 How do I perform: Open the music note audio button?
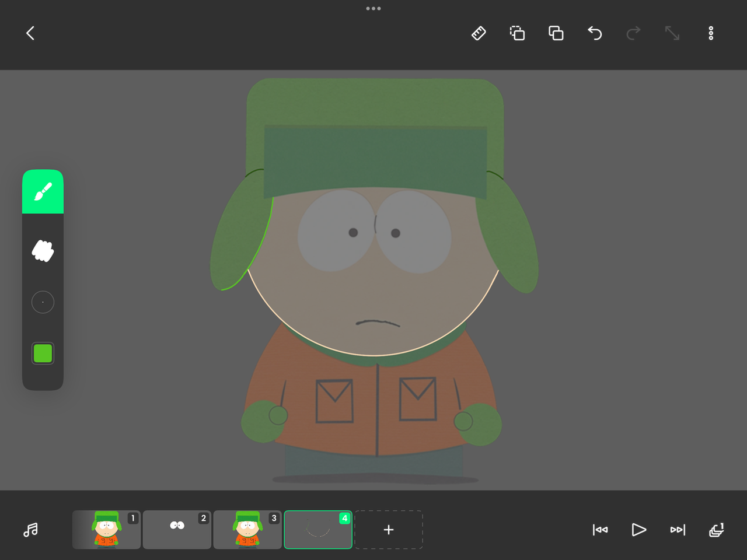tap(30, 530)
